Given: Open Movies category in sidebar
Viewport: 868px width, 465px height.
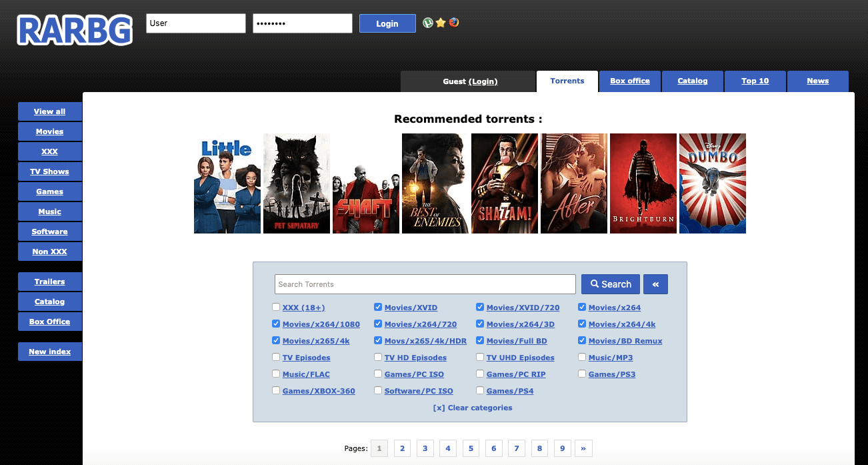Looking at the screenshot, I should tap(50, 131).
